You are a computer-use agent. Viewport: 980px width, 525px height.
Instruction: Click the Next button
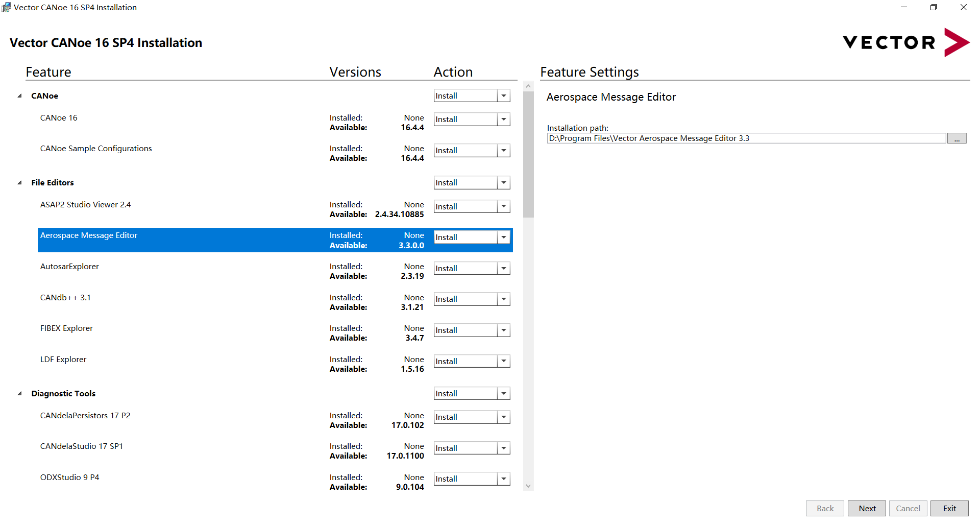point(867,509)
